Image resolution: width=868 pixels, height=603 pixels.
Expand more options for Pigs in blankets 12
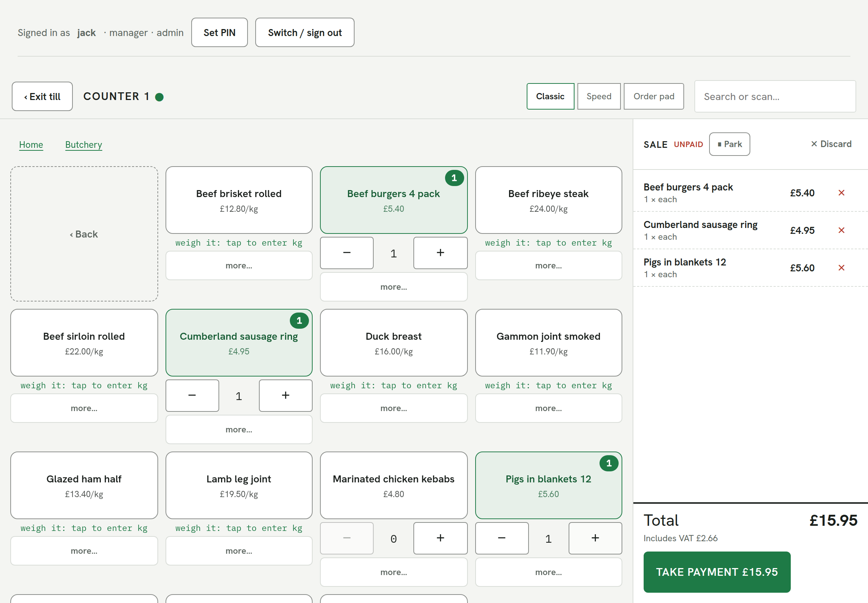548,572
